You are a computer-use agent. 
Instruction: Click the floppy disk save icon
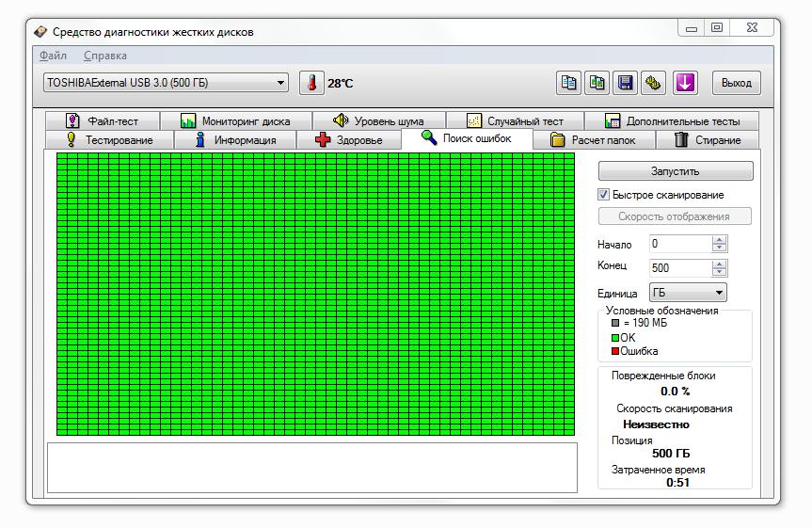625,83
